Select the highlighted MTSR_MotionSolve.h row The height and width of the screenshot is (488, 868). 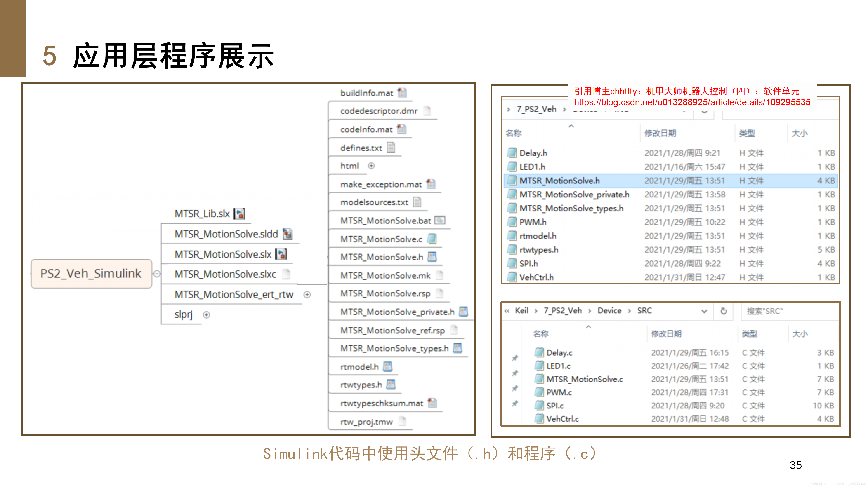(x=670, y=181)
